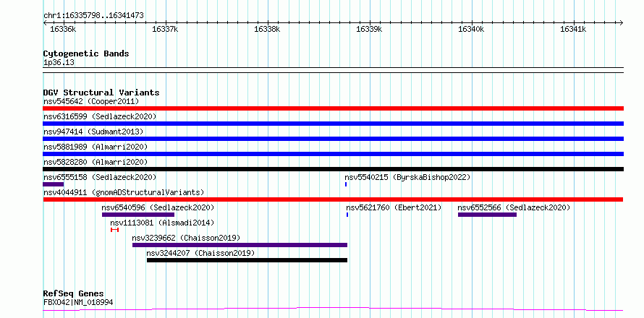644x318 pixels.
Task: Open the nsv5540215 (ByrskaBishop2022) label
Action: pyautogui.click(x=407, y=177)
